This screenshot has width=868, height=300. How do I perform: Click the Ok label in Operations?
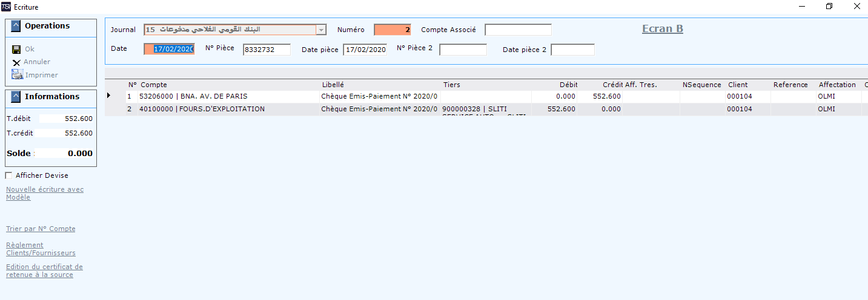coord(30,49)
